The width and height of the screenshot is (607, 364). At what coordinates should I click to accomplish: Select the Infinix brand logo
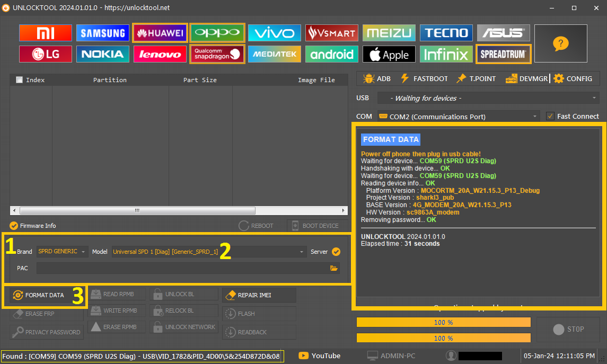point(446,54)
